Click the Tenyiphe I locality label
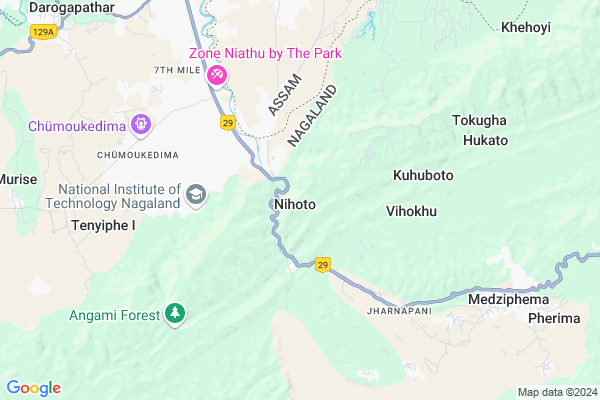This screenshot has width=600, height=400. click(x=103, y=225)
